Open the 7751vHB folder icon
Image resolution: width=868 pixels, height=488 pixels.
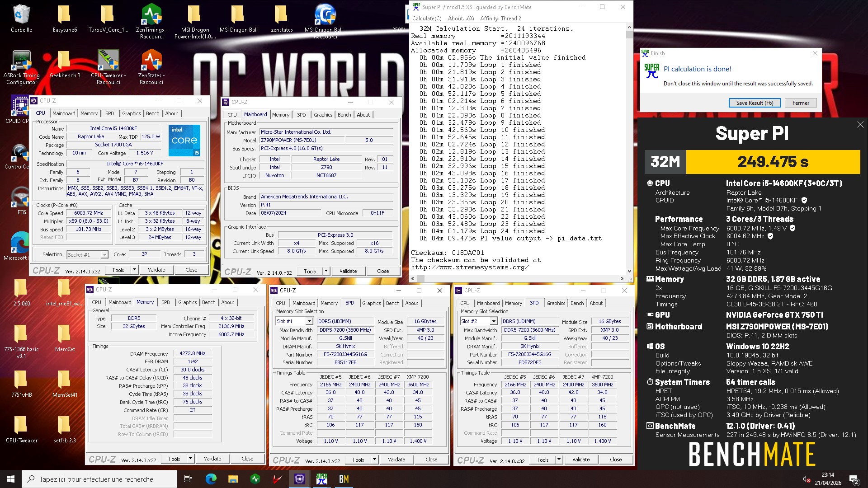[x=21, y=383]
